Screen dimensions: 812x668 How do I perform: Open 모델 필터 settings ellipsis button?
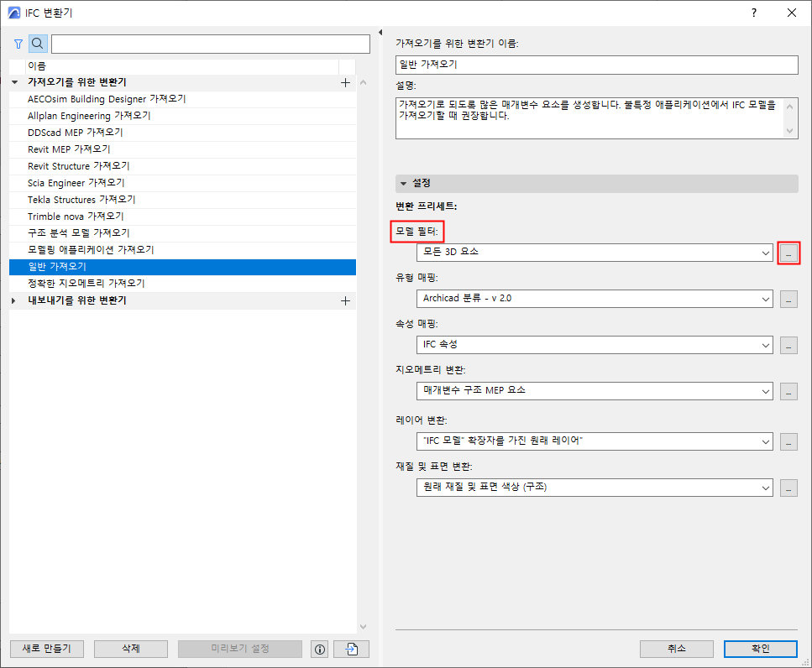click(x=788, y=253)
